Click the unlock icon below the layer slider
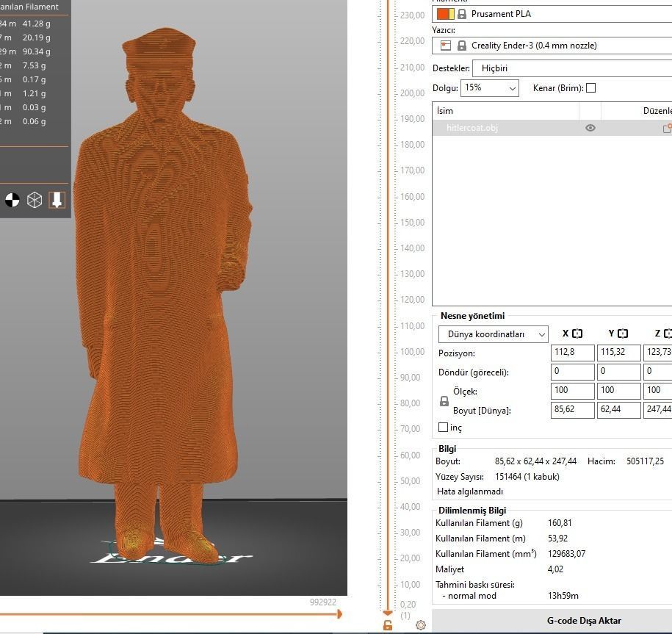 (x=388, y=625)
